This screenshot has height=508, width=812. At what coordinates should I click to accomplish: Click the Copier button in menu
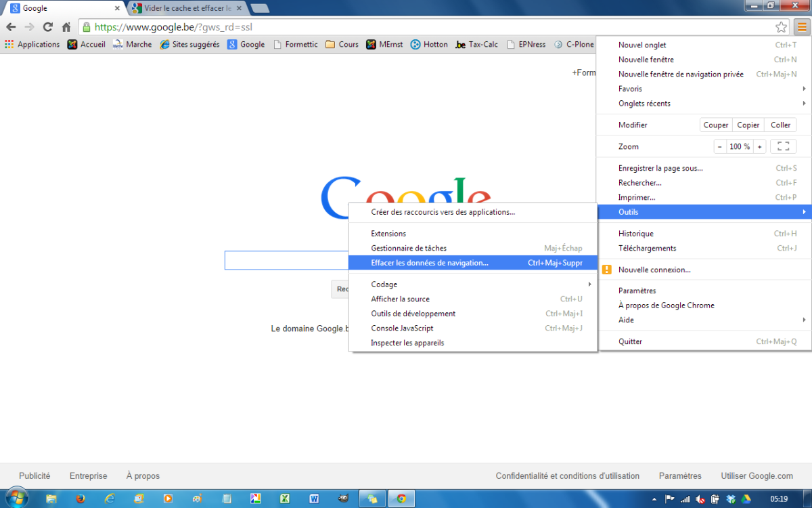point(748,125)
